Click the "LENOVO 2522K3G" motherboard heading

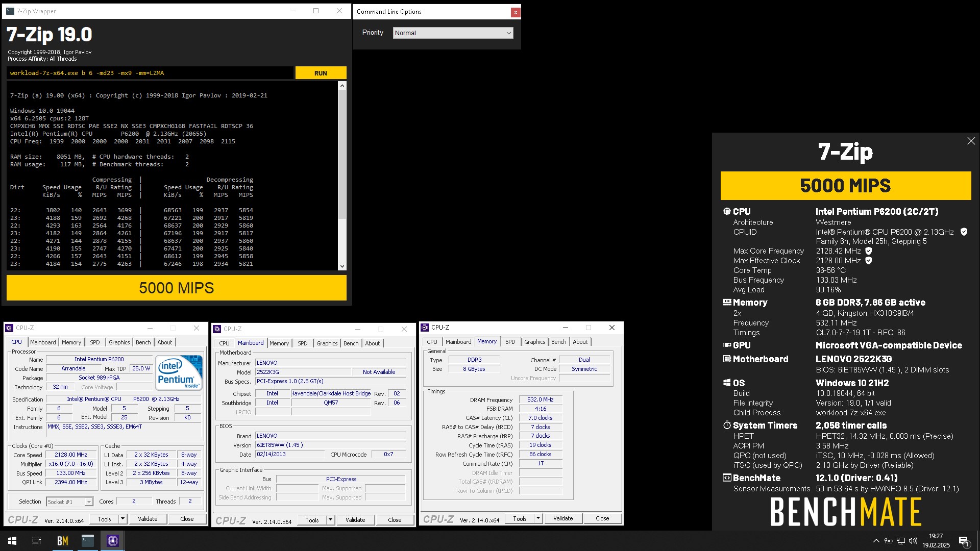(x=853, y=359)
